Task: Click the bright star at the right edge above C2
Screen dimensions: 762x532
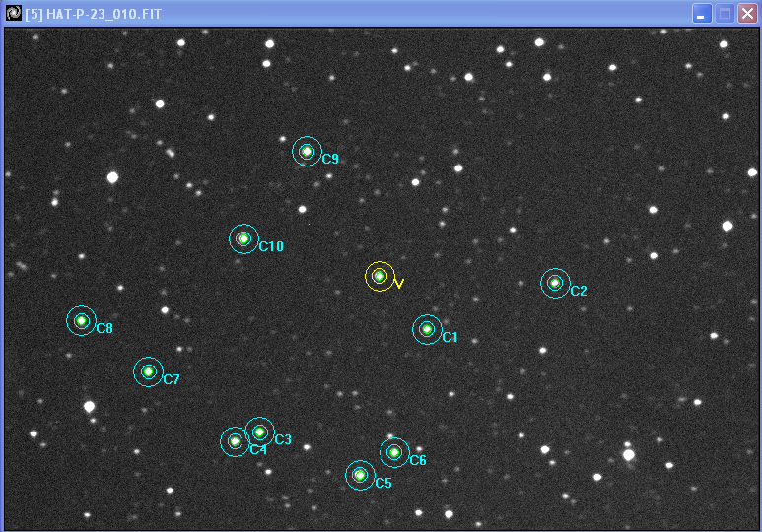Action: (x=727, y=226)
